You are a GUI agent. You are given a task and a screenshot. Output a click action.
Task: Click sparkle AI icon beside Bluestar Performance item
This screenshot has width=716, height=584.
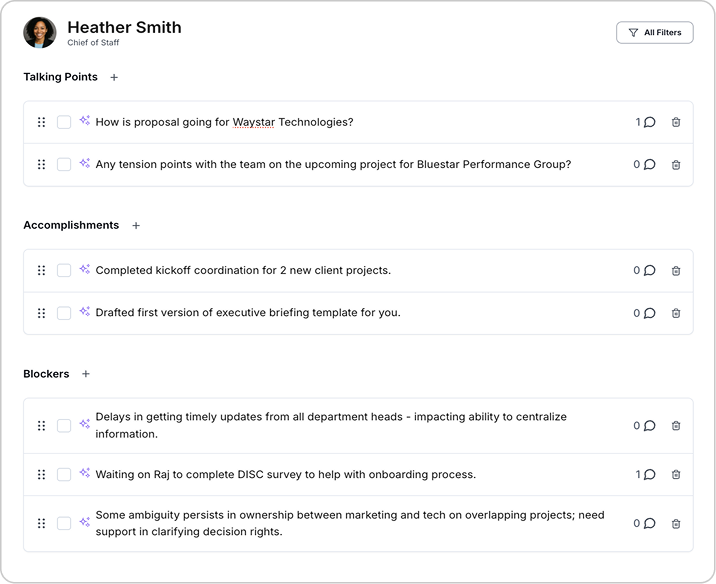tap(85, 164)
